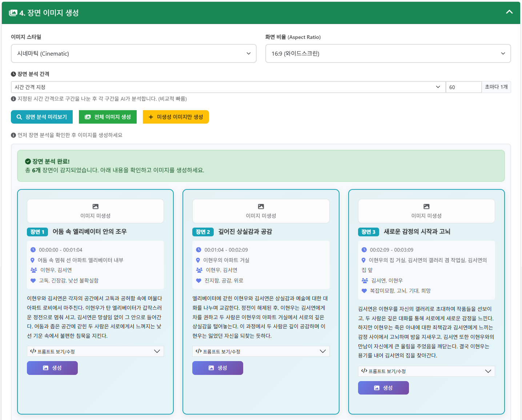This screenshot has width=522, height=420.
Task: Click the interval seconds field showing 60
Action: coord(464,87)
